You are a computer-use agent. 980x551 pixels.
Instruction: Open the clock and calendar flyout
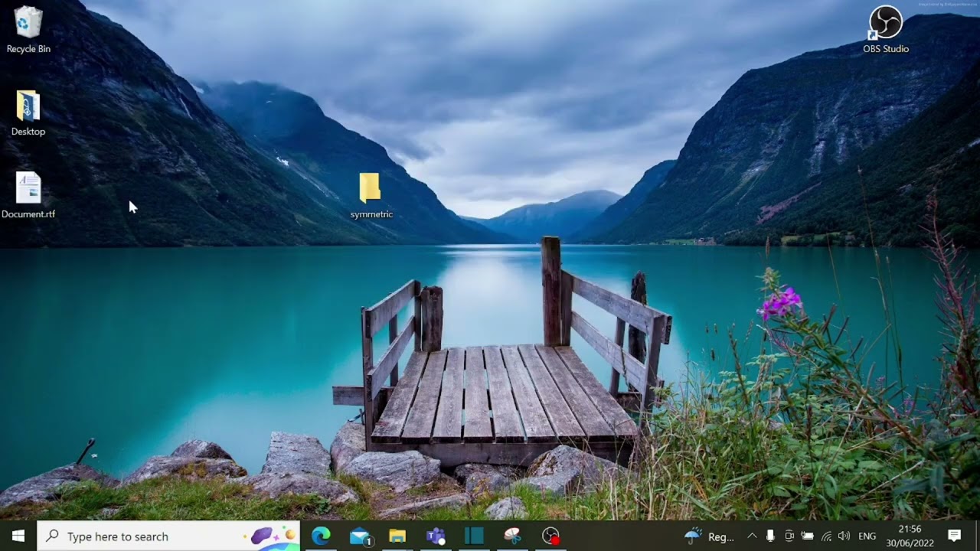pos(910,536)
